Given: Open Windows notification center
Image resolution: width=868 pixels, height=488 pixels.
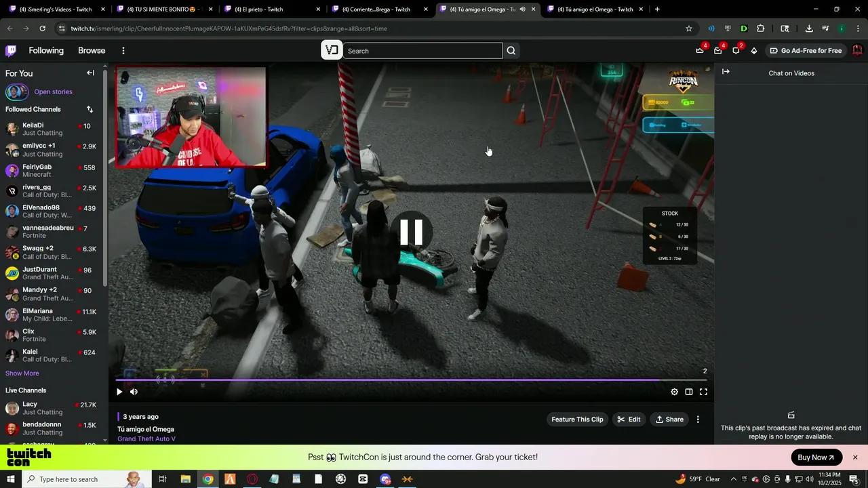Looking at the screenshot, I should pyautogui.click(x=854, y=479).
